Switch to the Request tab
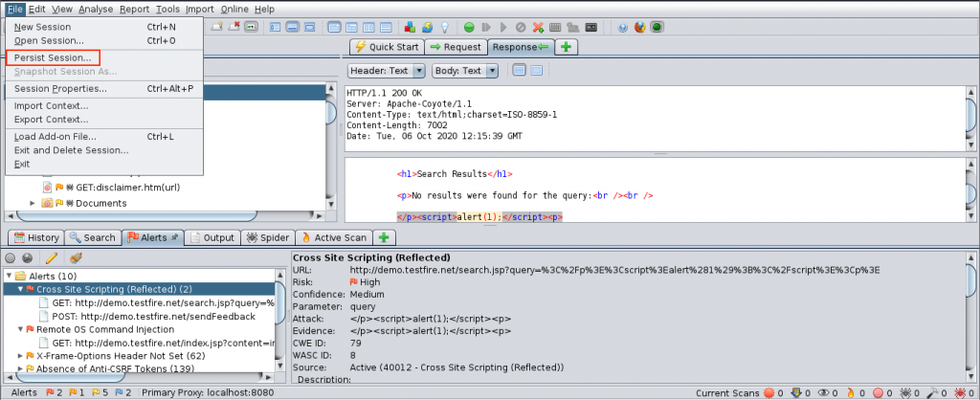This screenshot has width=980, height=400. pyautogui.click(x=456, y=47)
